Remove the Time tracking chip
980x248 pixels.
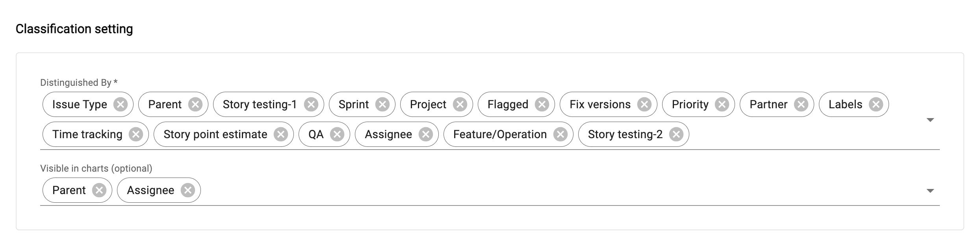136,134
